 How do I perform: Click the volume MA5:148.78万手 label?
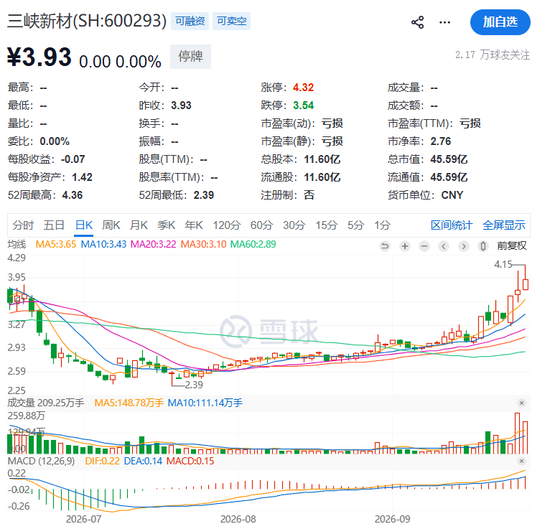point(129,403)
